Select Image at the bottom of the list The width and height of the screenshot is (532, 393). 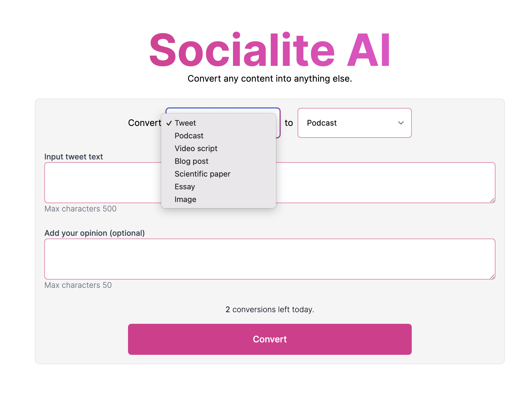(x=185, y=199)
